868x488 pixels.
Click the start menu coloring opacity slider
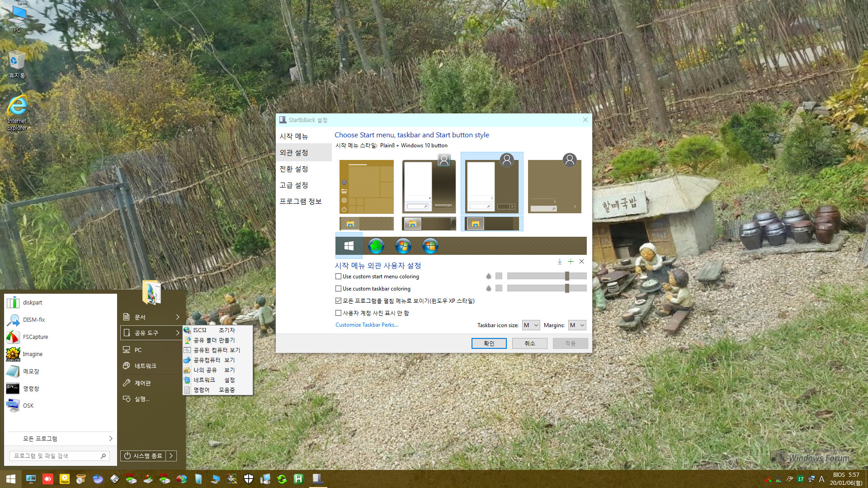[547, 276]
